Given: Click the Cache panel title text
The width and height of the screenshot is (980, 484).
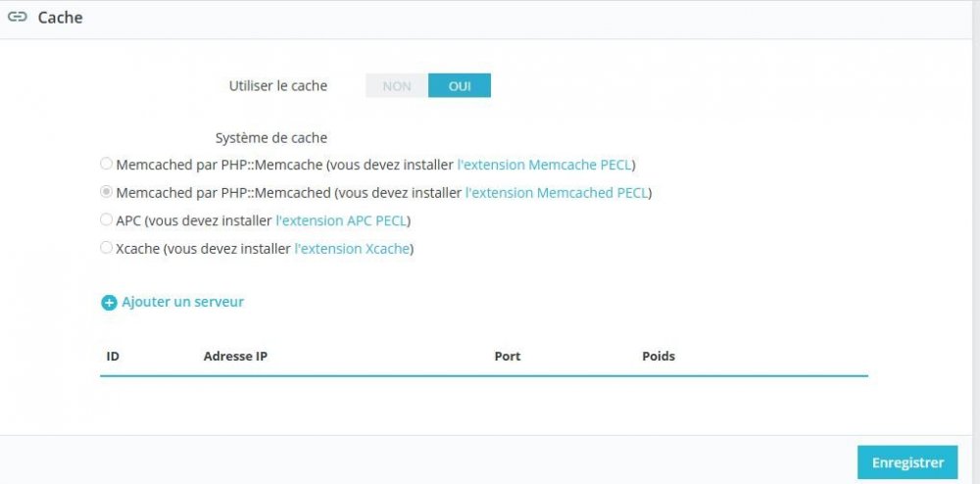Looking at the screenshot, I should click(60, 18).
